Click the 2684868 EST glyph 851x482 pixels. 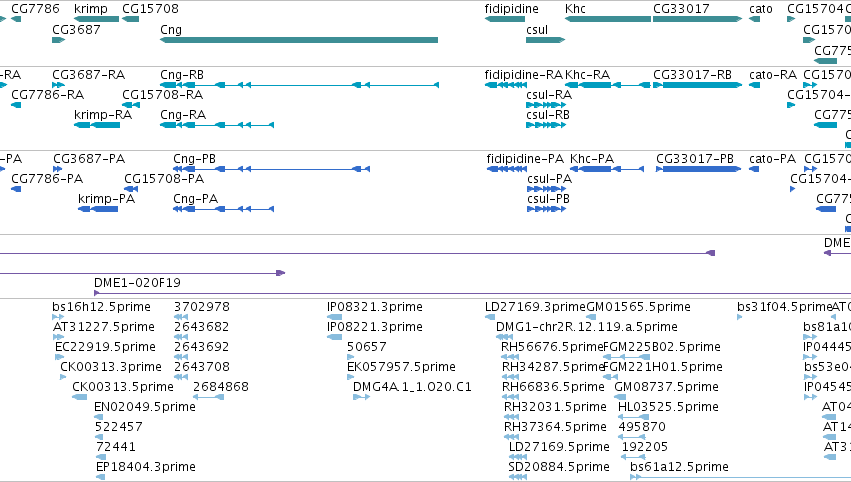pos(208,397)
